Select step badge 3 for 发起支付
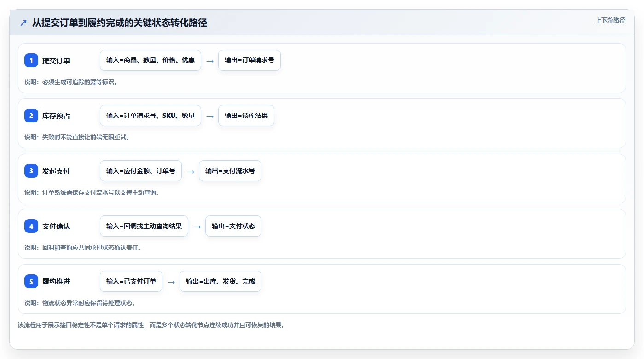This screenshot has width=644, height=359. point(31,171)
